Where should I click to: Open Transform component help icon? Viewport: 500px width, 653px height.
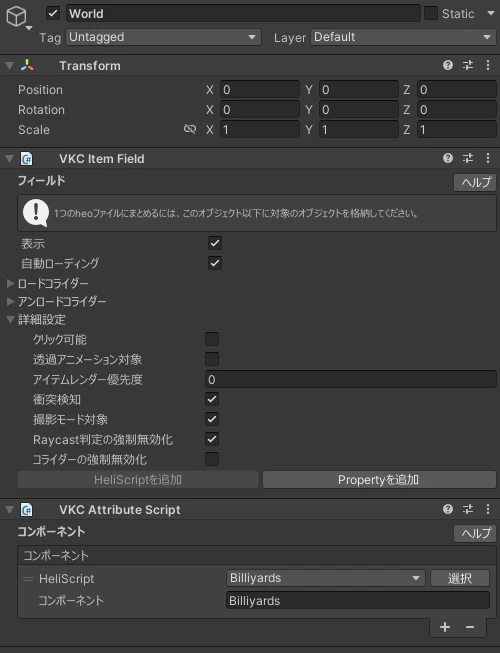[448, 65]
